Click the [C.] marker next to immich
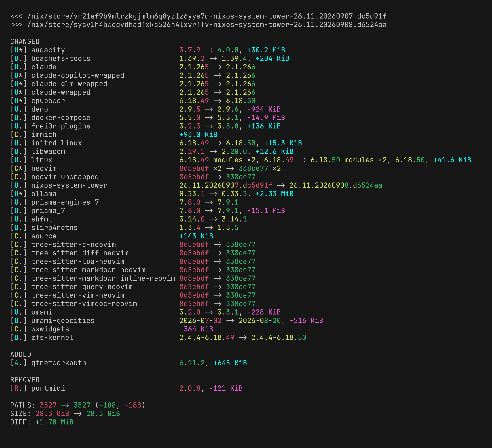This screenshot has height=448, width=492. point(18,135)
